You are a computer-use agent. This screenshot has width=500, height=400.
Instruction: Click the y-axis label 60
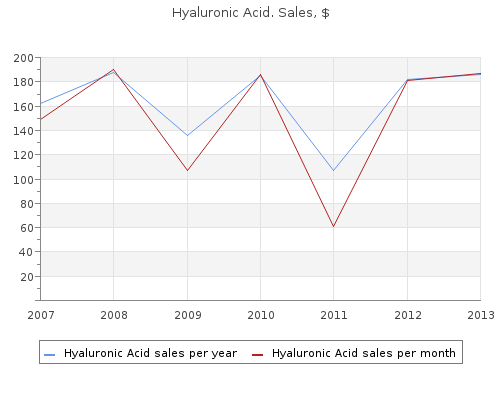tap(27, 228)
